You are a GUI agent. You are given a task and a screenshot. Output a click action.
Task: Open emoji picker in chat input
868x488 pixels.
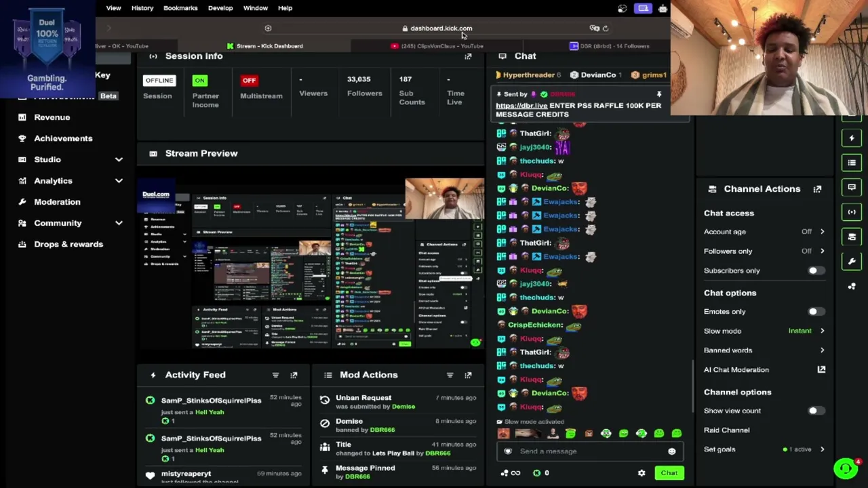click(x=671, y=451)
